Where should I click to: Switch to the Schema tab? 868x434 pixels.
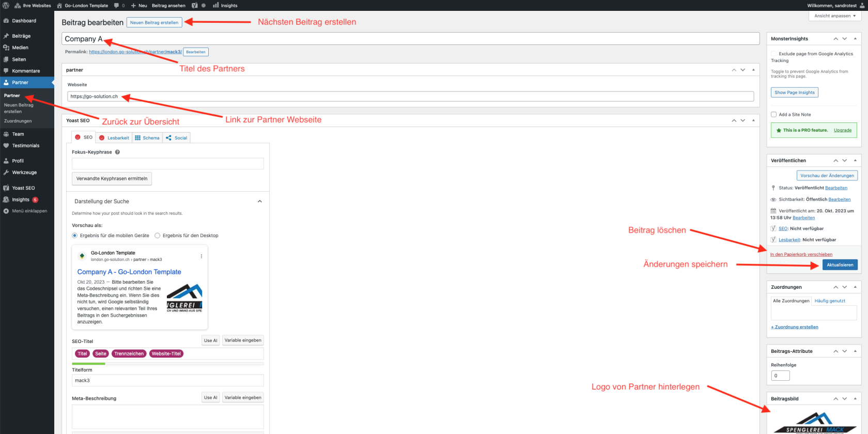pos(147,138)
